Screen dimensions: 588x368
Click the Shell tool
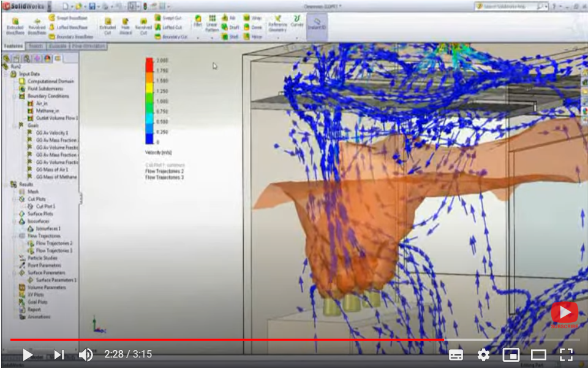[x=230, y=36]
